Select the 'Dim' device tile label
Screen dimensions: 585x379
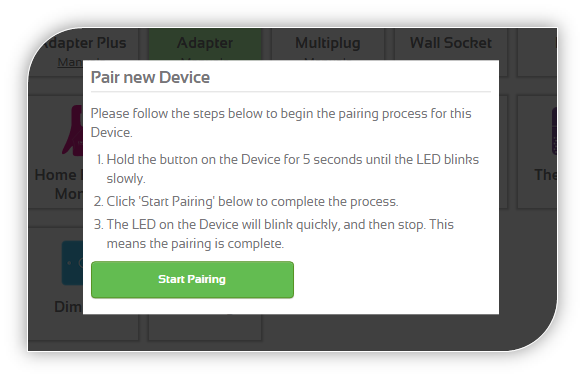pos(68,307)
